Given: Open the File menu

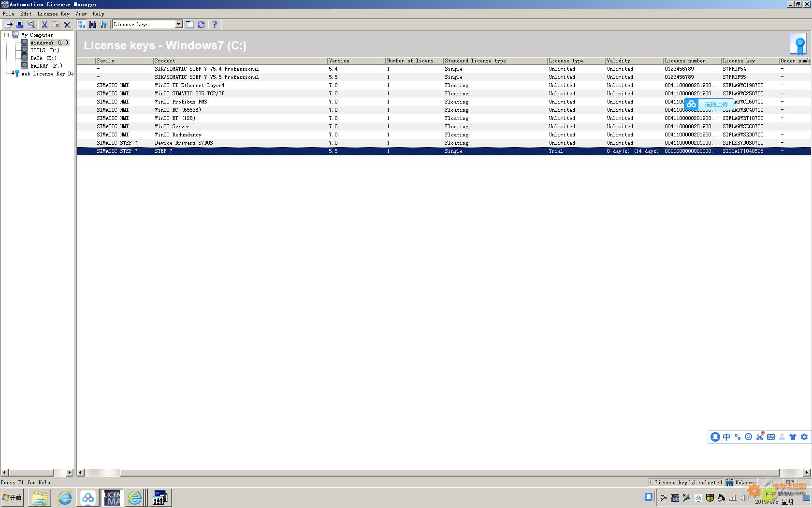Looking at the screenshot, I should coord(8,14).
